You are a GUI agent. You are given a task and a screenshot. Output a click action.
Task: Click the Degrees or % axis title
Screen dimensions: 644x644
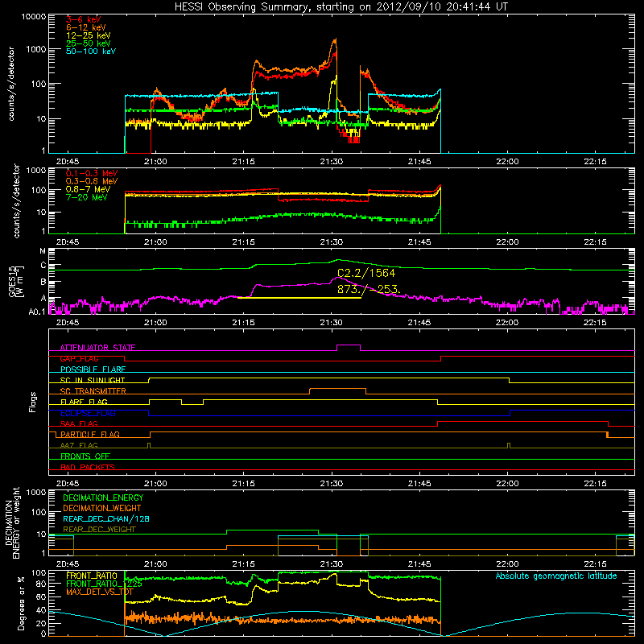[x=21, y=603]
